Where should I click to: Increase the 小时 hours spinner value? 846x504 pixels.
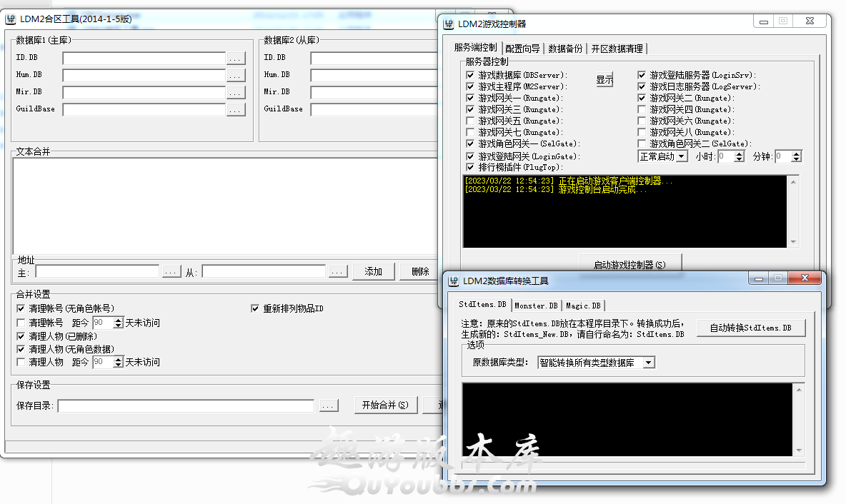point(740,153)
